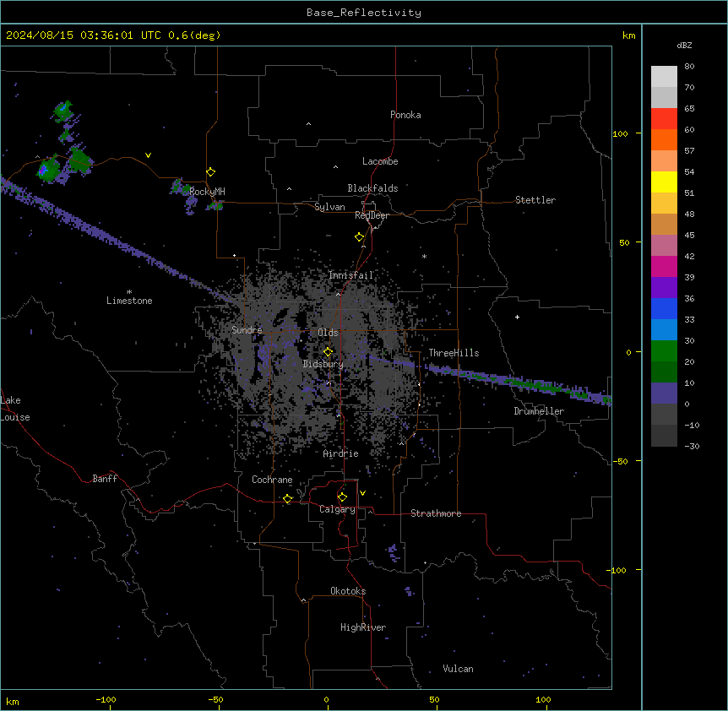Select the green 20-30 dBZ legend swatch

[664, 351]
